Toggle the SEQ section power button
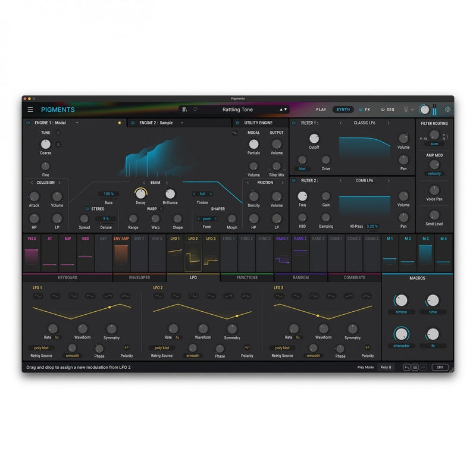The image size is (476, 476). click(383, 109)
